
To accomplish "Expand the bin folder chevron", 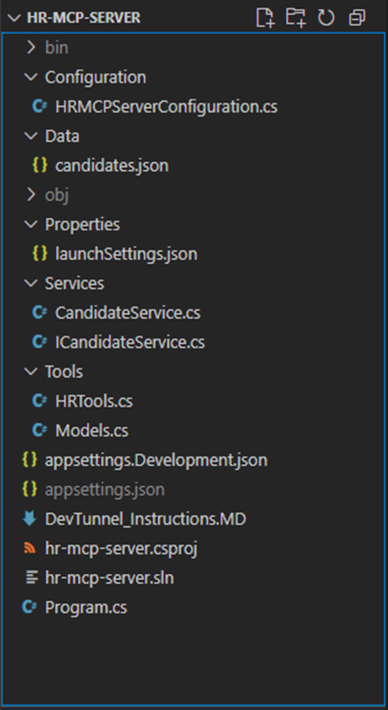I will point(31,47).
